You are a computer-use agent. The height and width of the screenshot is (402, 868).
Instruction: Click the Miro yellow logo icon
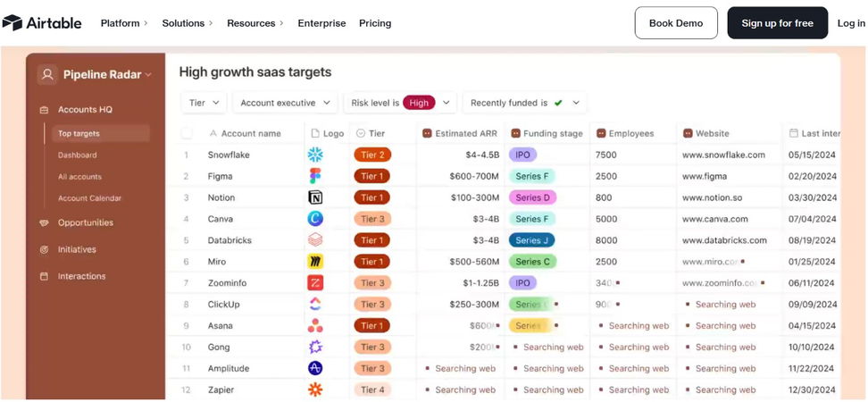click(x=315, y=262)
